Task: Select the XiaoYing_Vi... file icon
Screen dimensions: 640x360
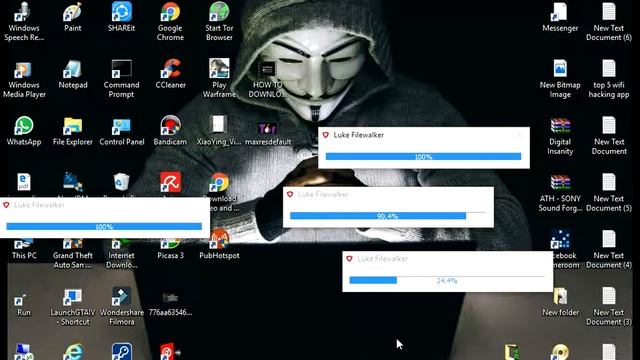Action: click(x=218, y=131)
